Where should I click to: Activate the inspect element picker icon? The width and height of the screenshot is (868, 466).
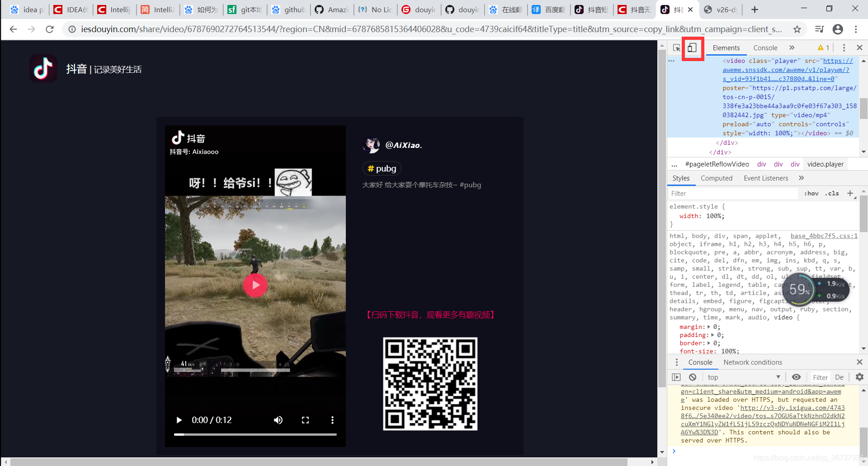click(x=677, y=48)
